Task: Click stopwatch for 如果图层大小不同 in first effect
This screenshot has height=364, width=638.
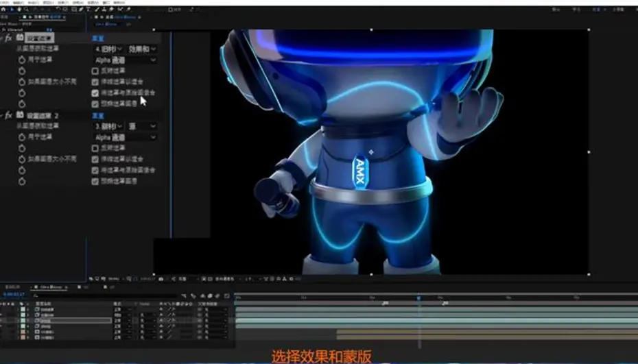Action: click(x=21, y=82)
